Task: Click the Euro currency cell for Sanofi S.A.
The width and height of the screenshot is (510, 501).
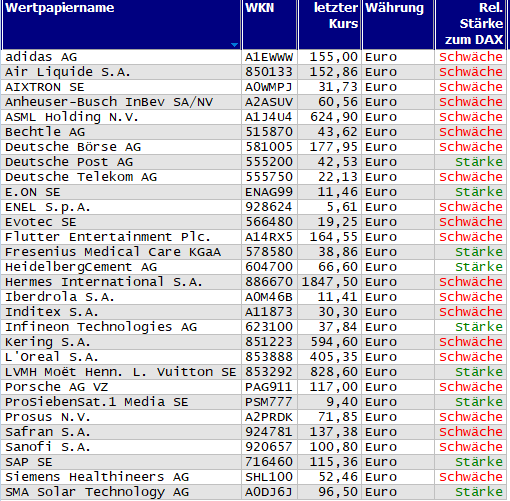Action: pos(381,447)
